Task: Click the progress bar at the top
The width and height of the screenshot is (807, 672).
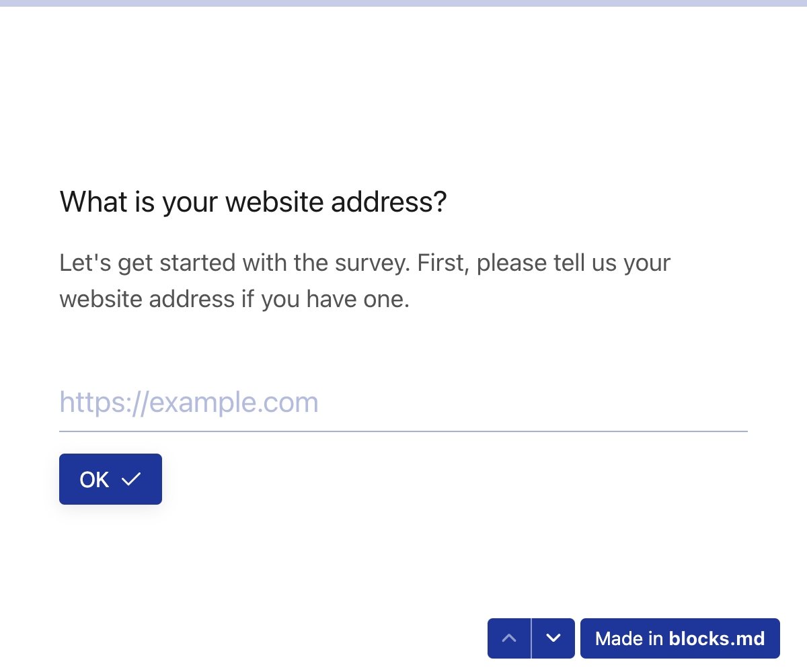Action: tap(403, 3)
